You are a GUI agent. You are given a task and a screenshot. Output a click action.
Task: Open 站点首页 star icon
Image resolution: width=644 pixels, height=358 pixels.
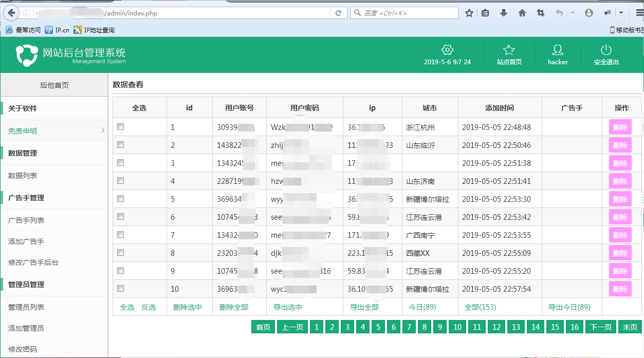tap(509, 50)
